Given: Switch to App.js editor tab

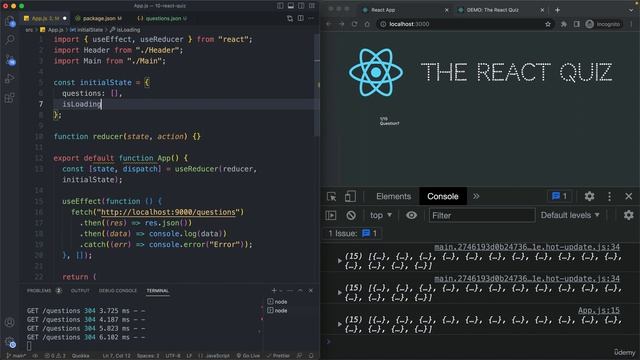Looking at the screenshot, I should pos(45,18).
